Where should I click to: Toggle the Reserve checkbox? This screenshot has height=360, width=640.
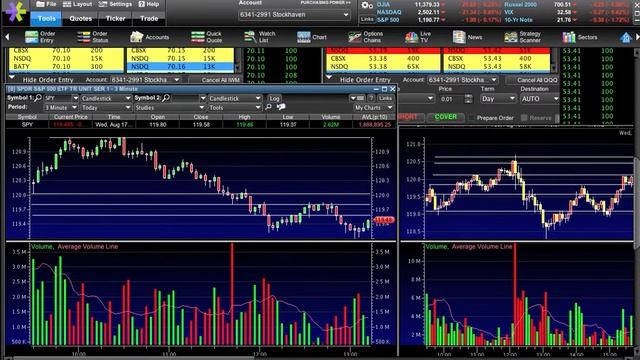click(524, 118)
